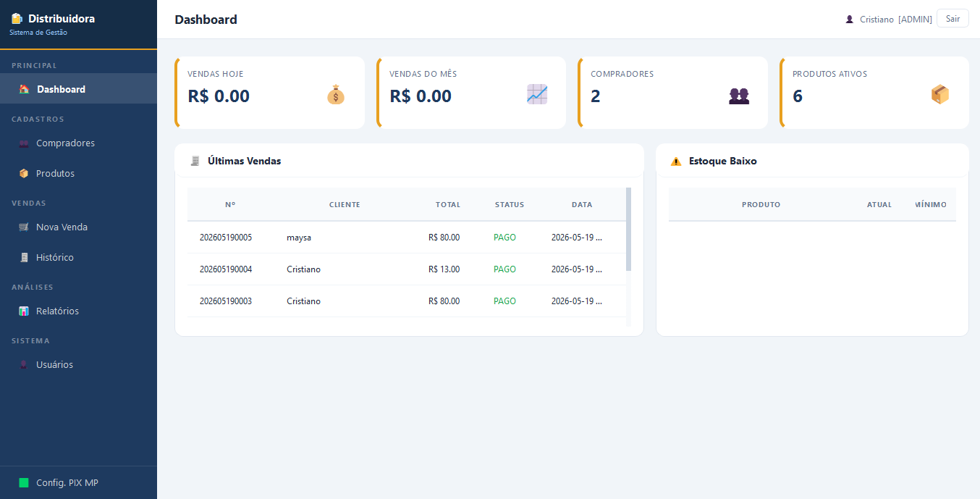Click PAGO status in sale 202605190004 row
Viewport: 980px width, 499px height.
504,269
